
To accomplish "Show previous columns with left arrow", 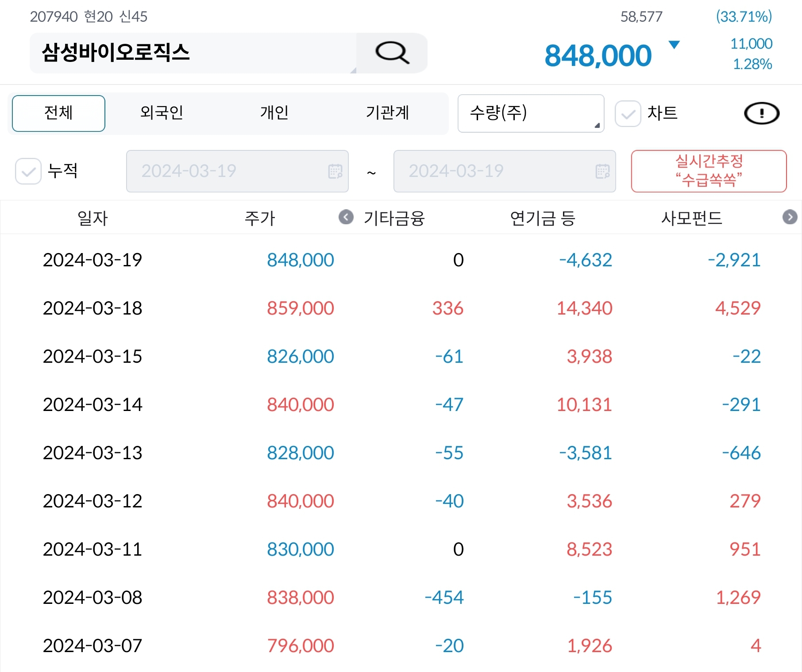I will (x=346, y=217).
